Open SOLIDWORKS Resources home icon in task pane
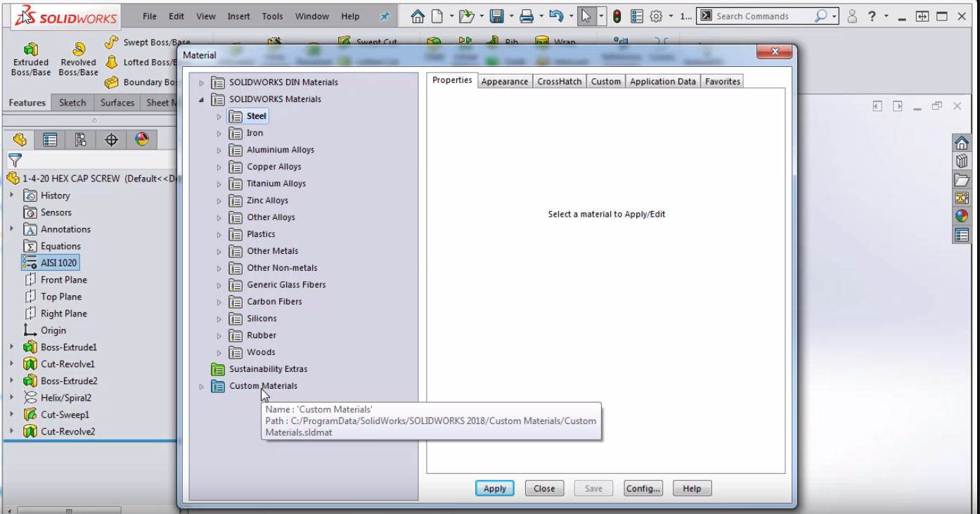This screenshot has width=980, height=514. [x=962, y=143]
